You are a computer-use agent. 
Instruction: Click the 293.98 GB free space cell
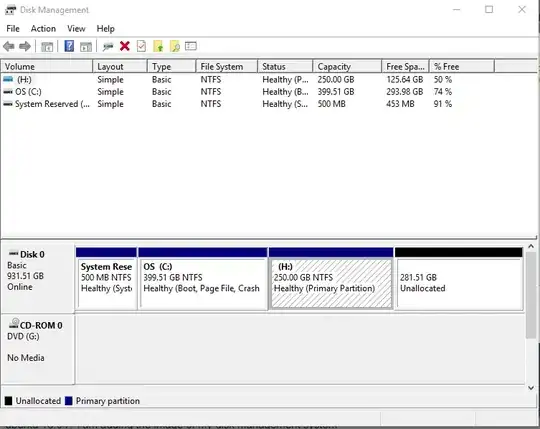tap(405, 92)
